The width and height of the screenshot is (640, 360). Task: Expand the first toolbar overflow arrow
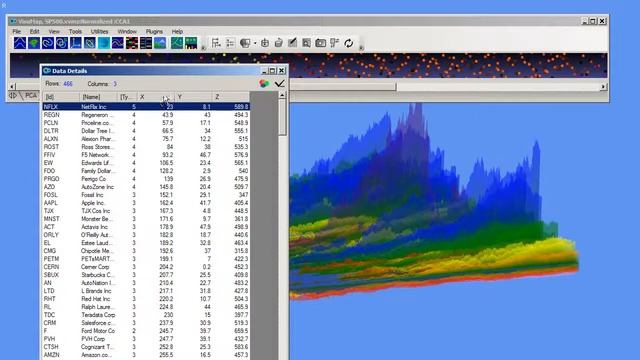tap(203, 48)
